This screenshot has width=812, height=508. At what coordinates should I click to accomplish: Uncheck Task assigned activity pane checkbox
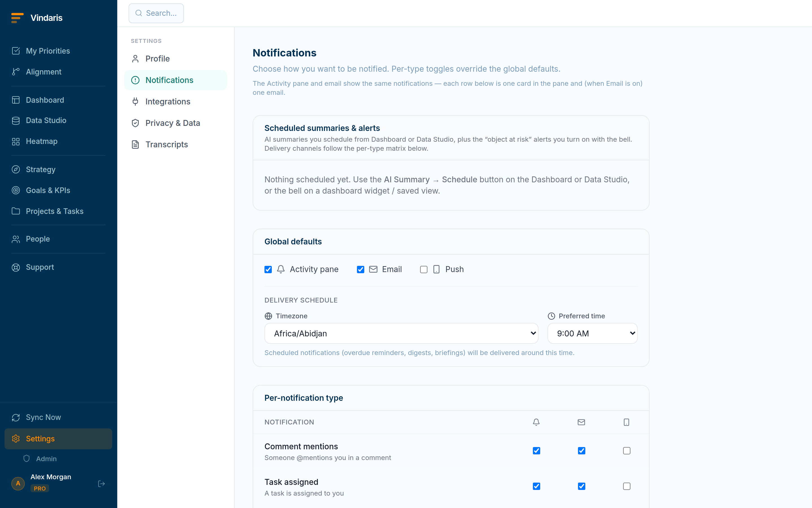coord(536,486)
